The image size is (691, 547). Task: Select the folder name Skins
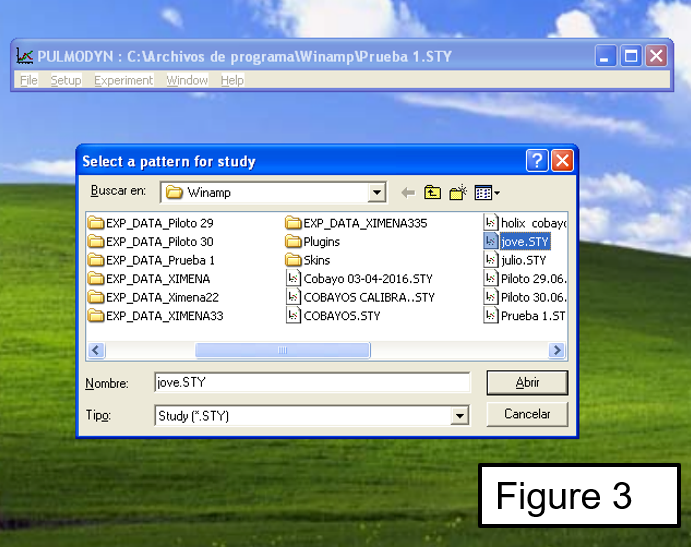pos(316,260)
